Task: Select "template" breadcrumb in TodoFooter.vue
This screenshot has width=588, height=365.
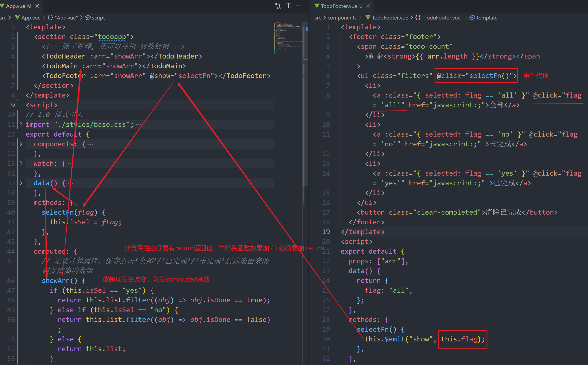Action: tap(484, 18)
